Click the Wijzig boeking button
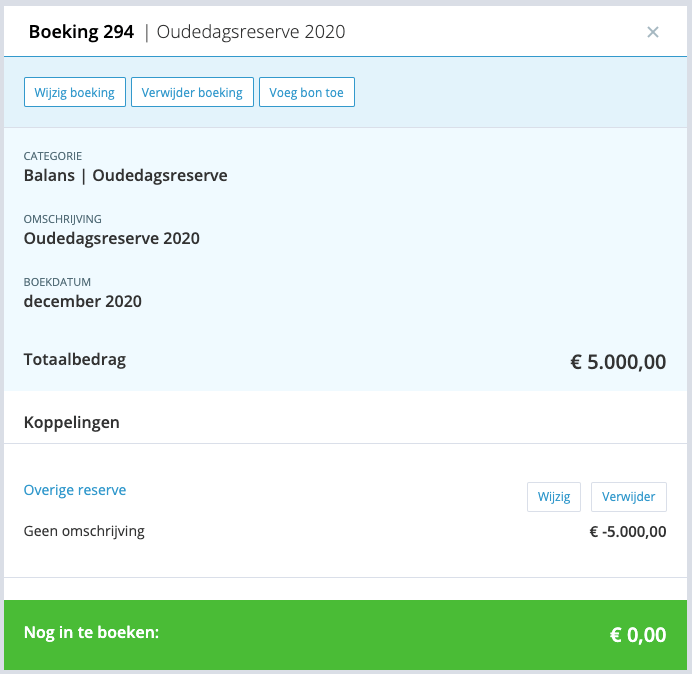This screenshot has width=692, height=674. (74, 93)
